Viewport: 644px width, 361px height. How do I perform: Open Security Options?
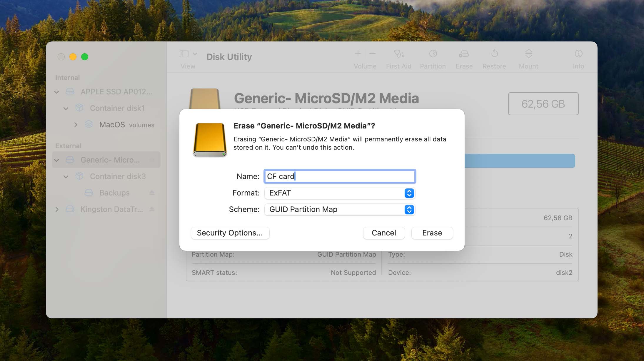(x=230, y=233)
